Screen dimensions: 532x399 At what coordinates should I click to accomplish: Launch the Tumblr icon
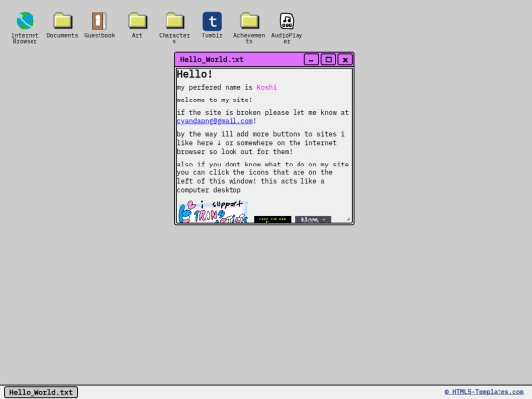pos(212,26)
